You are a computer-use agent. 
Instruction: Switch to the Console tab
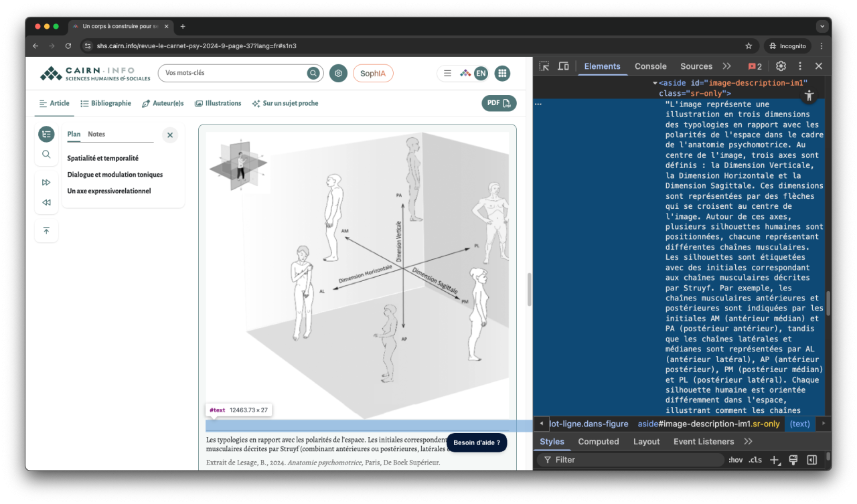coord(650,66)
